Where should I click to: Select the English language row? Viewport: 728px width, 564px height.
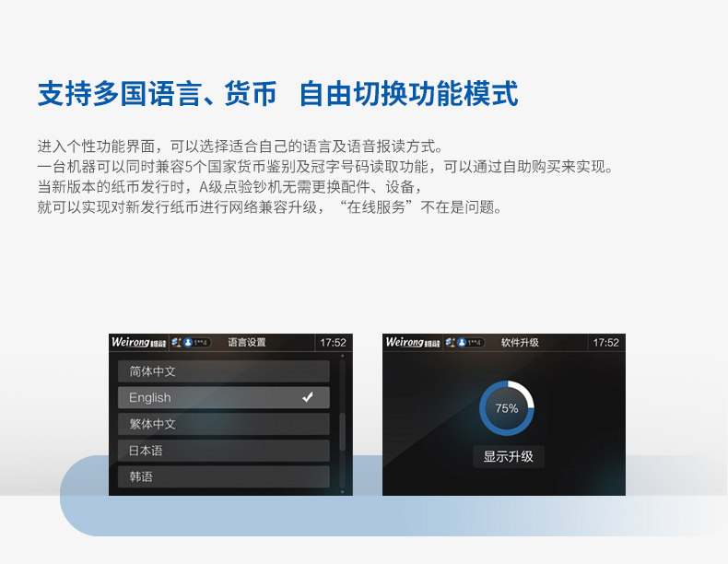click(x=224, y=398)
